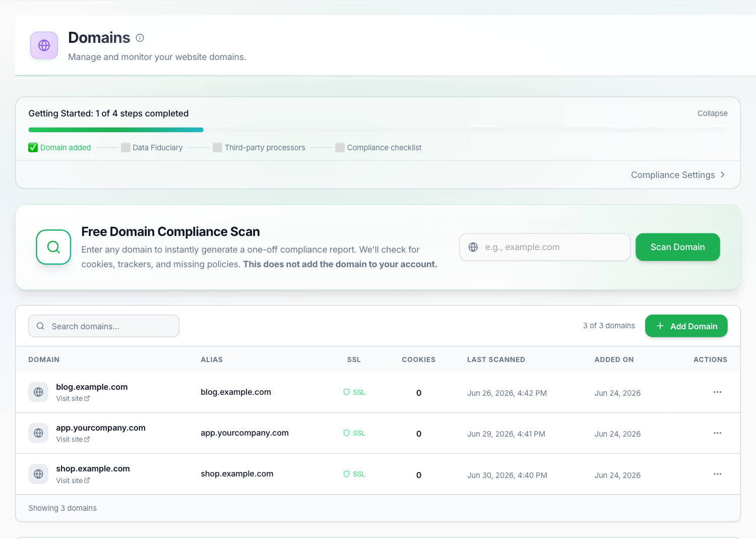Click the green magnifier scan icon

pyautogui.click(x=53, y=247)
